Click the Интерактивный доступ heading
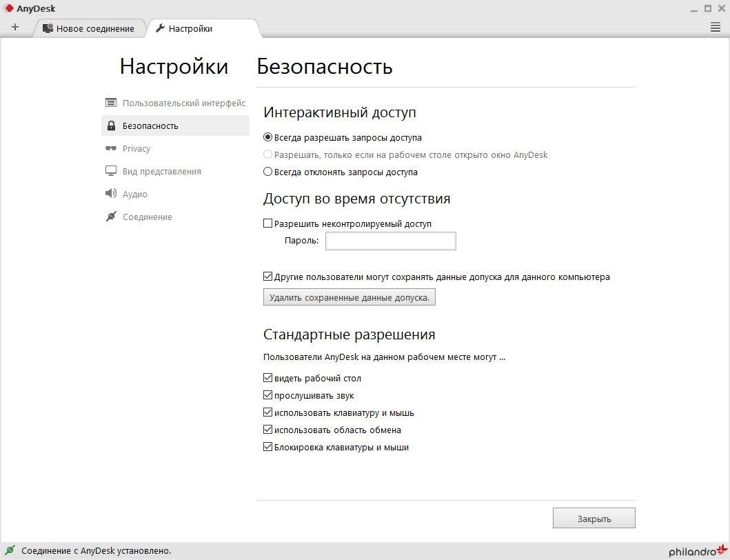The width and height of the screenshot is (730, 560). 340,112
